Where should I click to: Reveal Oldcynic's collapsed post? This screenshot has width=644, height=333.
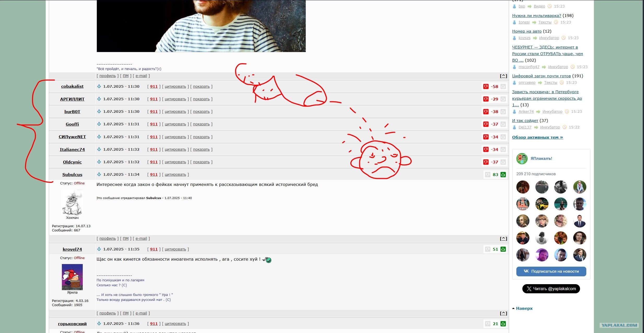pyautogui.click(x=201, y=162)
